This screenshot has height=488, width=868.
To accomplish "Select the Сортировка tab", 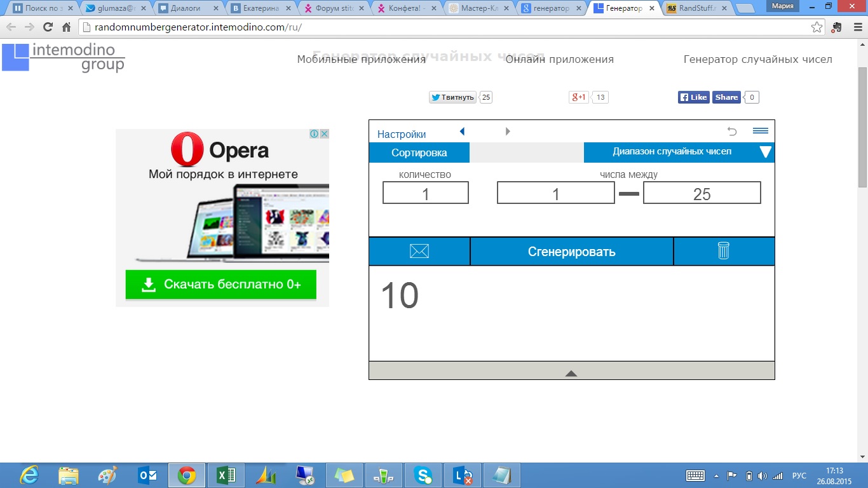I will pyautogui.click(x=419, y=152).
